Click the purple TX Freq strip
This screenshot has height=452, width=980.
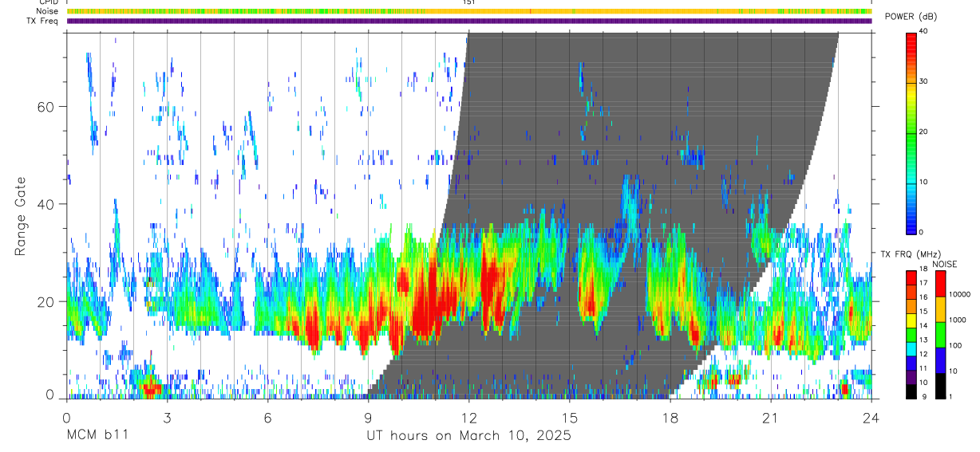tap(469, 21)
